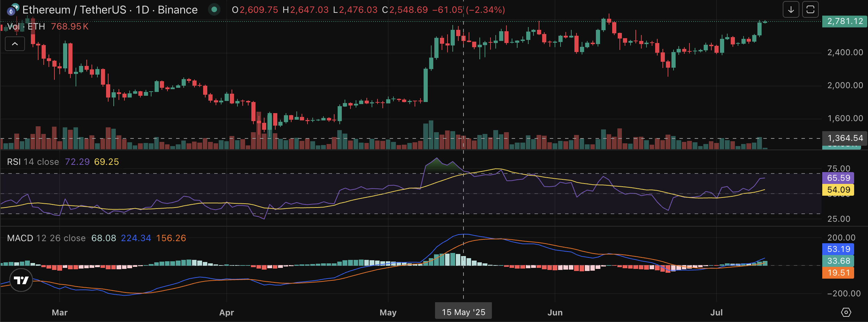The width and height of the screenshot is (868, 322).
Task: Click the Apr label on the time axis
Action: (227, 313)
